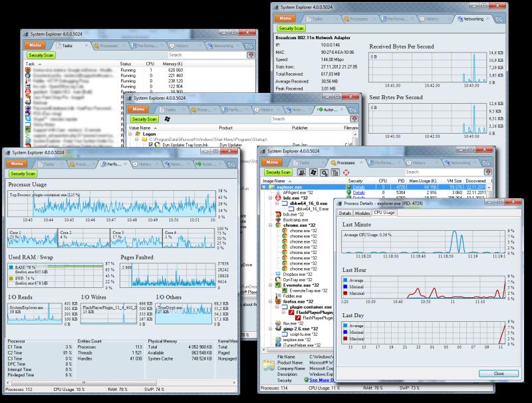The height and width of the screenshot is (403, 532).
Task: Collapse the explorer.exe root node
Action: point(264,187)
